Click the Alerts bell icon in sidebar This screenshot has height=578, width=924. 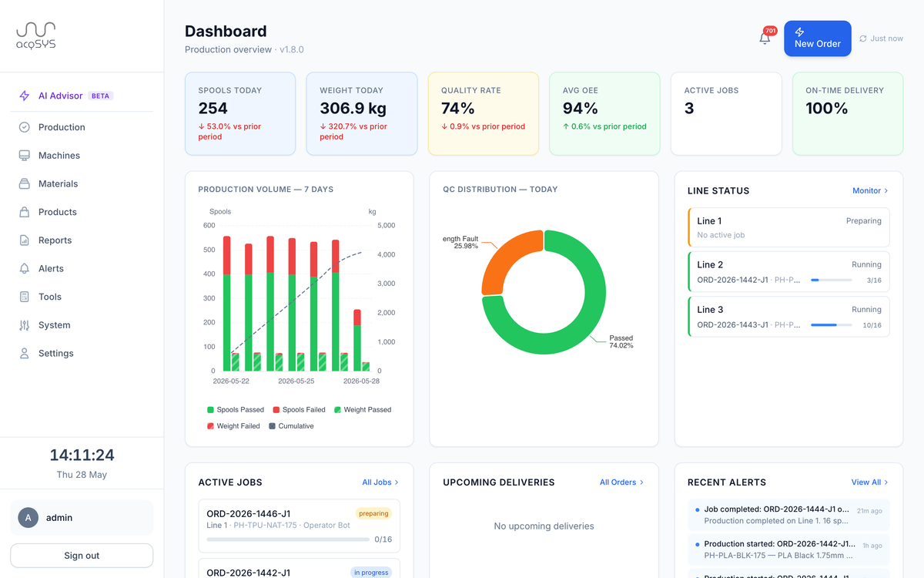25,268
